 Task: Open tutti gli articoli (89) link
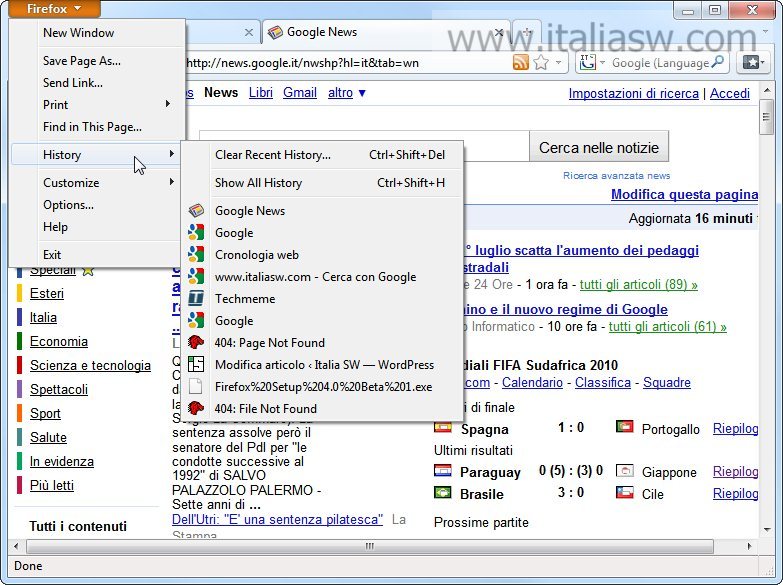[x=639, y=284]
